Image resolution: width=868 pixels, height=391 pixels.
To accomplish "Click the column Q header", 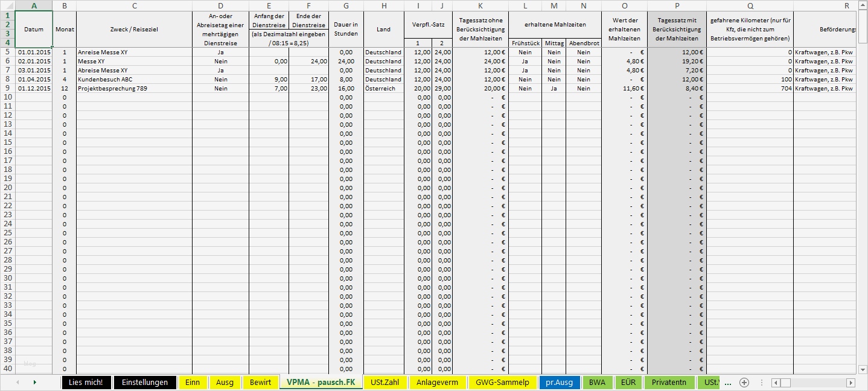I will point(750,5).
